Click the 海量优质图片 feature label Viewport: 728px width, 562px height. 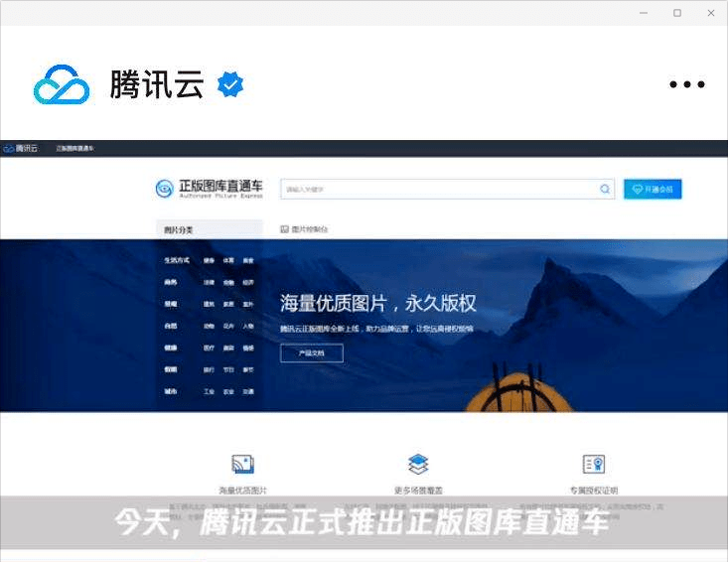pos(242,491)
